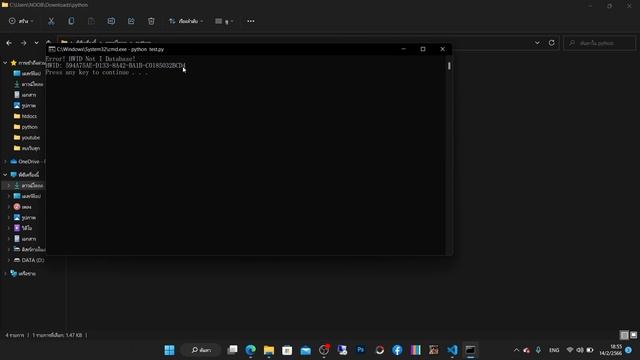Image resolution: width=640 pixels, height=360 pixels.
Task: Click the ENG language indicator
Action: [x=554, y=350]
